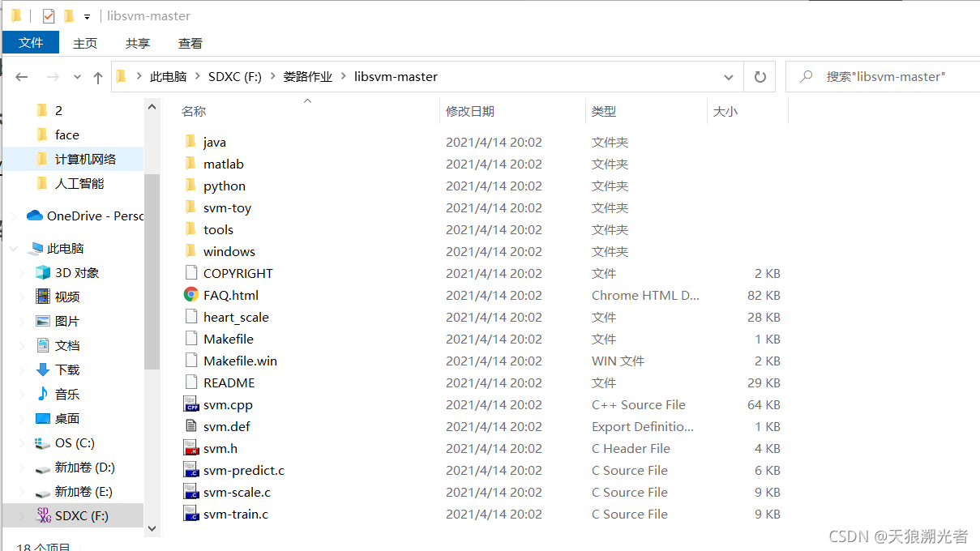The image size is (980, 551).
Task: Open the quick access toolbar customize dropdown
Action: pyautogui.click(x=87, y=17)
